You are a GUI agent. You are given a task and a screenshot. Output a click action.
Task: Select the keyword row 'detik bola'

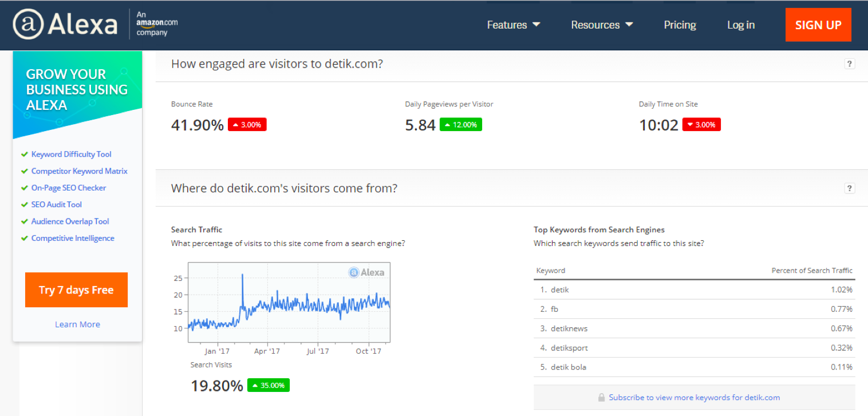pos(695,367)
